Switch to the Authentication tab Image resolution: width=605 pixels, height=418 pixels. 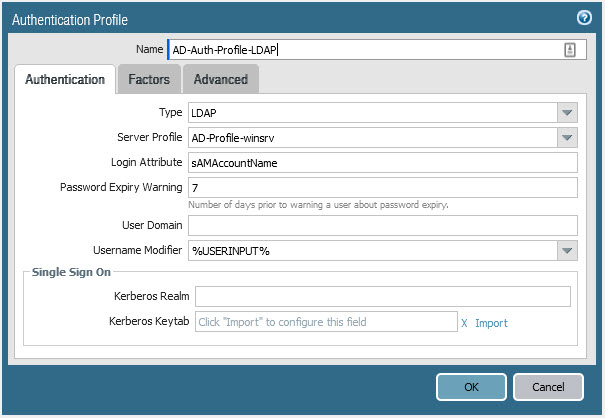pyautogui.click(x=65, y=79)
